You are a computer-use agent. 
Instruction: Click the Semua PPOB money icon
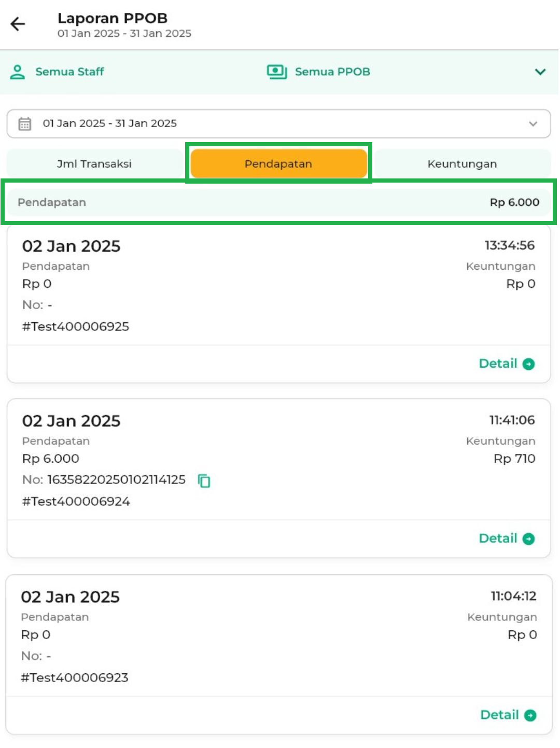tap(277, 72)
